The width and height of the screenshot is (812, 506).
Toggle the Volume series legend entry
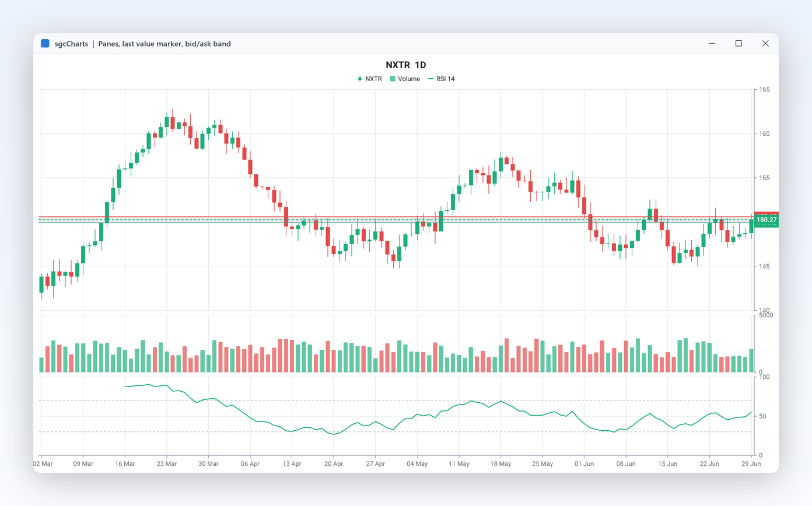click(405, 79)
